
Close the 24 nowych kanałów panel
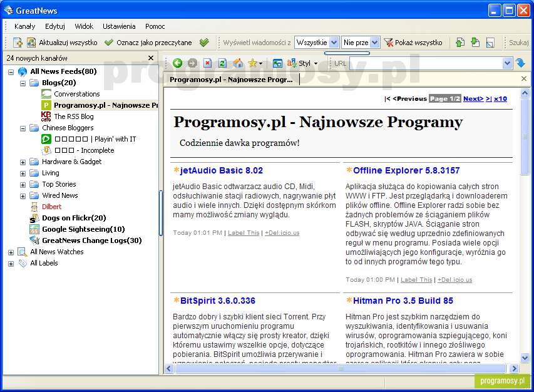[x=151, y=58]
